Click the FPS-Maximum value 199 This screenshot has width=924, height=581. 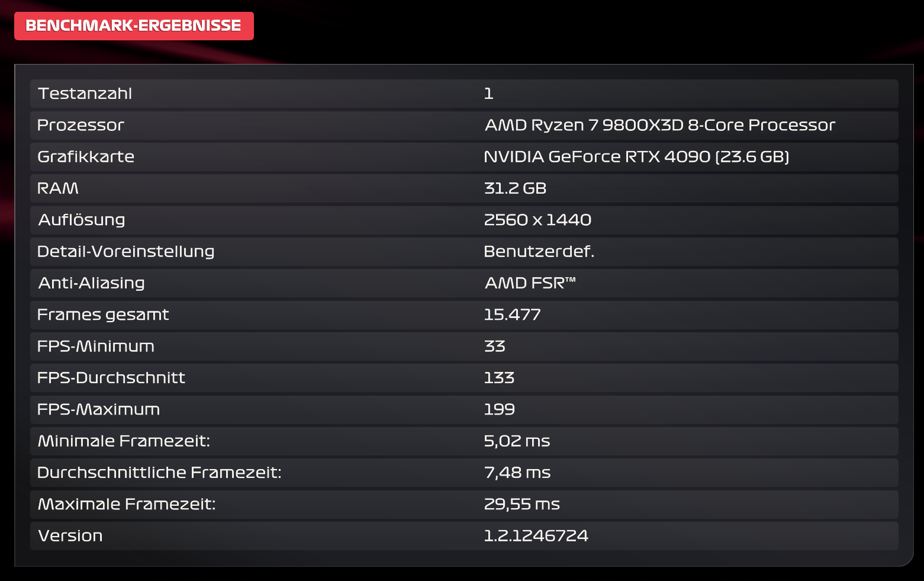(499, 409)
